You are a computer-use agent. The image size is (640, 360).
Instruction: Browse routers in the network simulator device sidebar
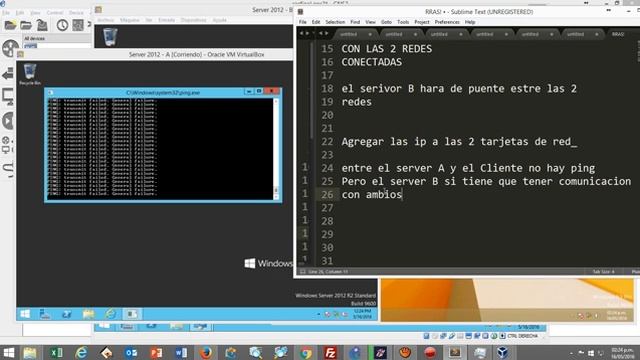pyautogui.click(x=10, y=49)
